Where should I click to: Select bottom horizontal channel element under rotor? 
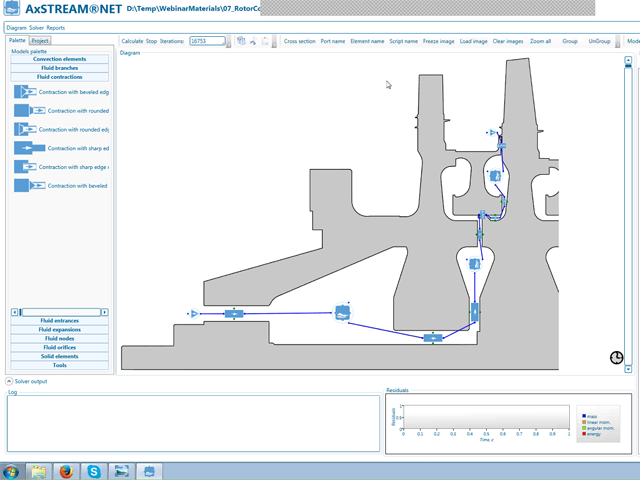(433, 338)
